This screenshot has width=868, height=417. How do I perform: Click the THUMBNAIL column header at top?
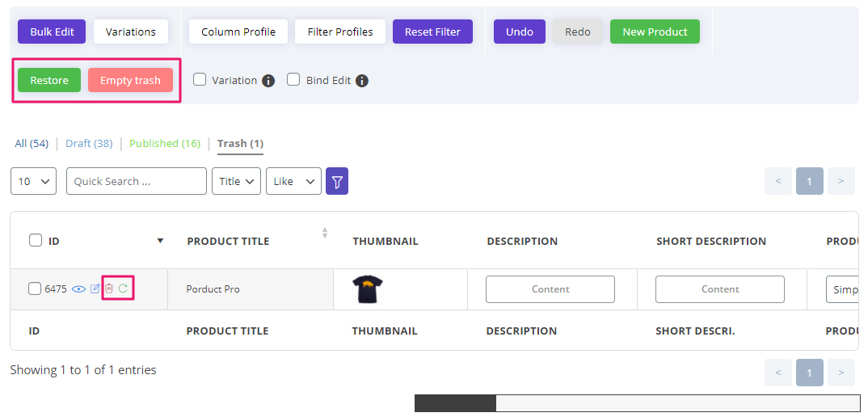point(386,242)
